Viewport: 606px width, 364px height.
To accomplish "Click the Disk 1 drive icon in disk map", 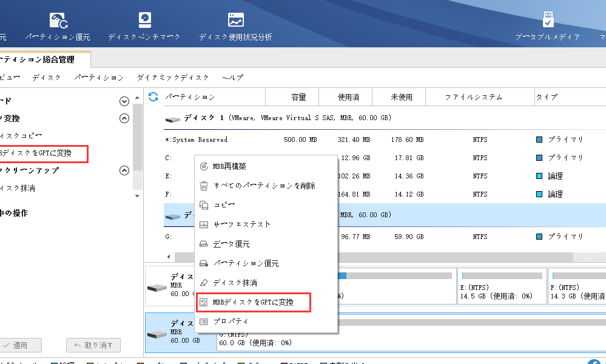I will point(157,288).
